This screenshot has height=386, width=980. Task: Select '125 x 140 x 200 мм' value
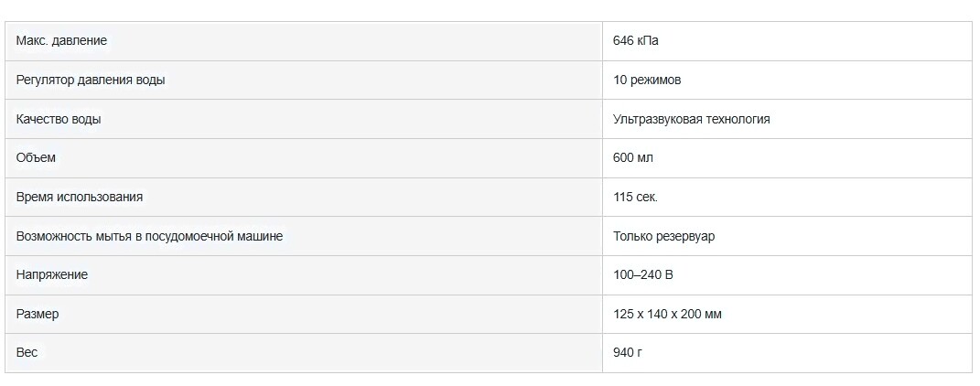(667, 314)
